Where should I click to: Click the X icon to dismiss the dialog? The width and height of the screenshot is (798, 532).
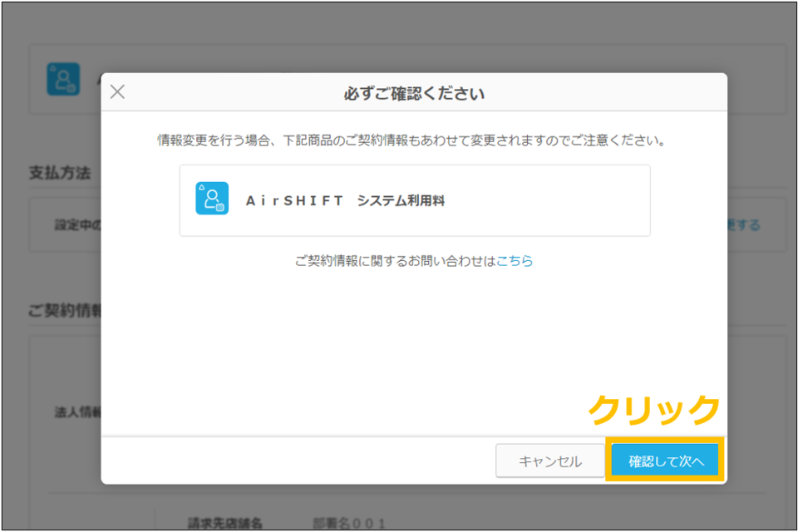117,92
